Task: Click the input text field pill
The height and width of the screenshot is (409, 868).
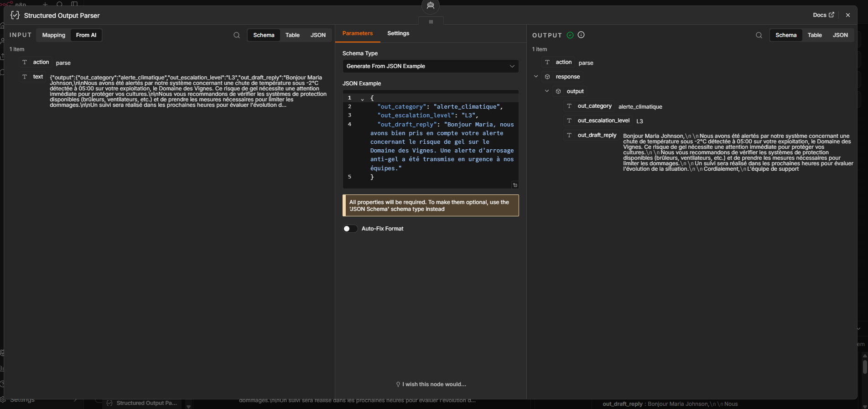Action: click(32, 77)
